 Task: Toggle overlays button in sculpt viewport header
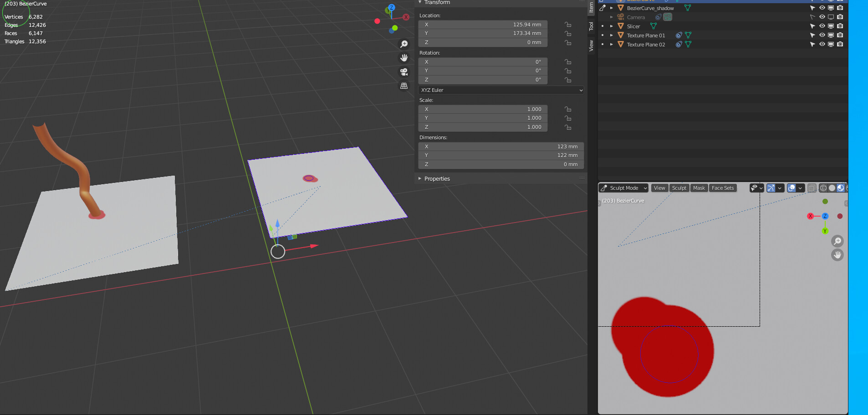coord(791,188)
